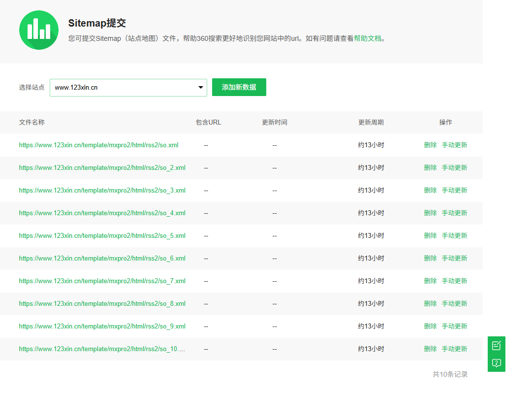Click 手动更新 for so_9.xml
This screenshot has height=393, width=532.
(454, 326)
